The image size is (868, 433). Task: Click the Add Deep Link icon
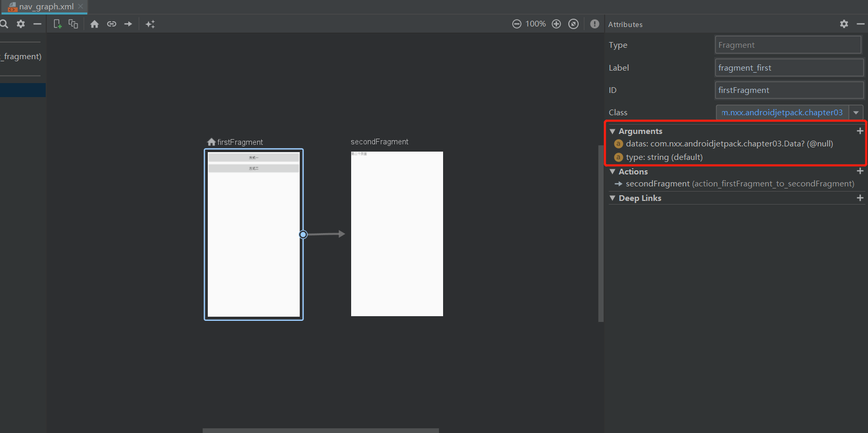(112, 24)
